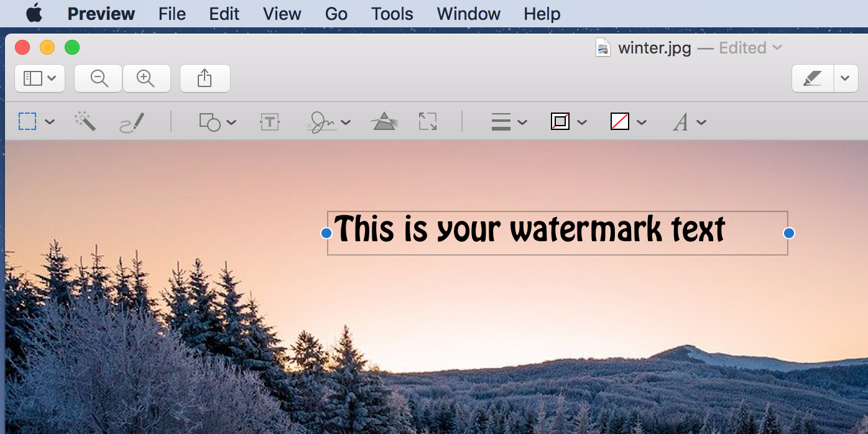
Task: Click the Adjust Size tool
Action: (427, 121)
